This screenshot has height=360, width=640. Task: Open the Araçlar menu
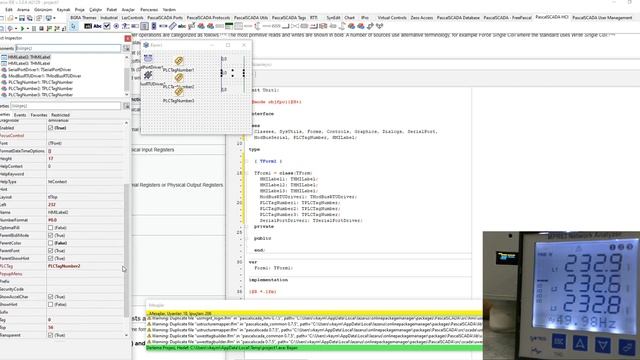[128, 9]
